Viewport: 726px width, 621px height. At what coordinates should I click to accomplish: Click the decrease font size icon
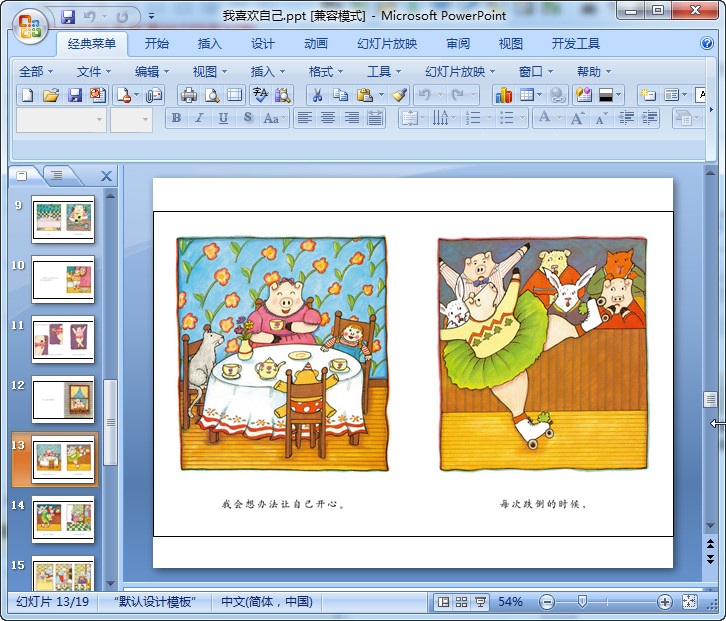(601, 119)
